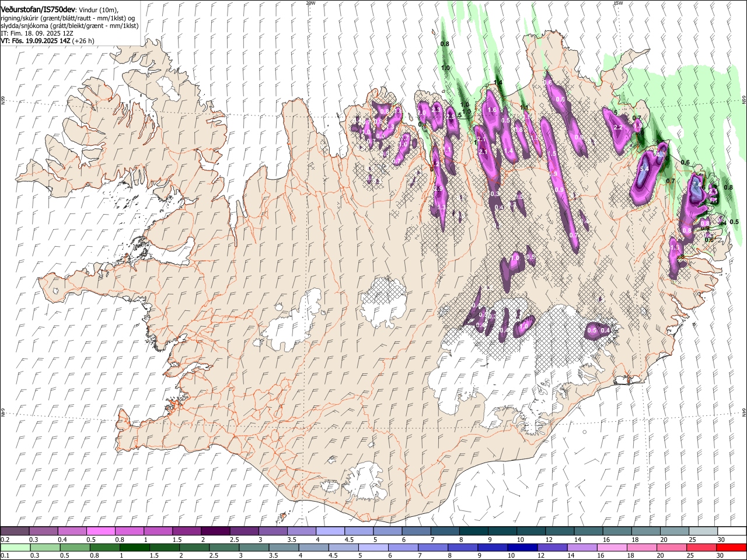747x560 pixels.
Task: Pick the lavender snow swatch labelled 4
Action: (330, 531)
